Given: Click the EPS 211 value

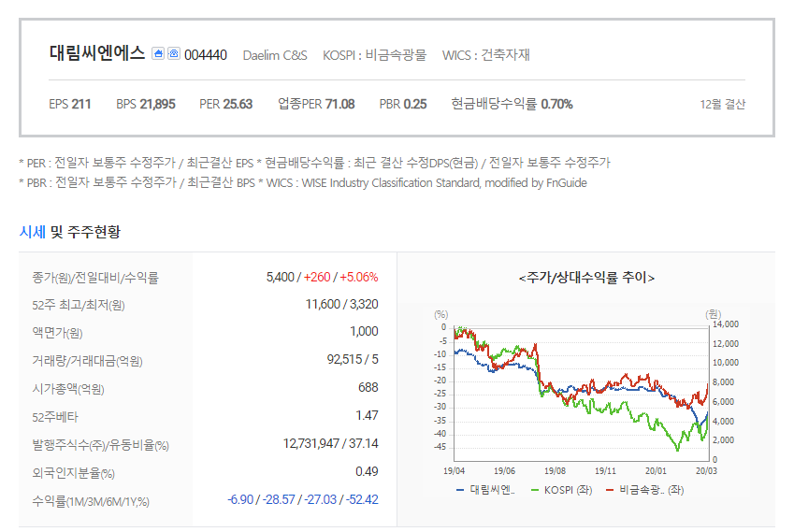Looking at the screenshot, I should [70, 104].
